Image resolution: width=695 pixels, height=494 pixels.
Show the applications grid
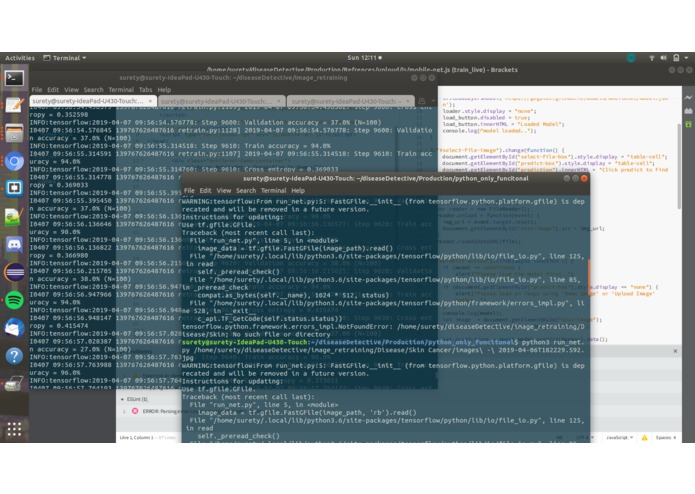click(14, 429)
